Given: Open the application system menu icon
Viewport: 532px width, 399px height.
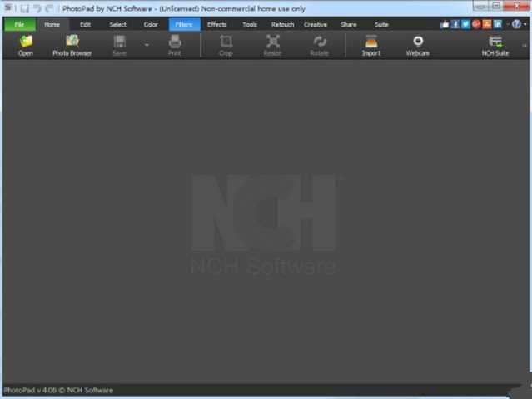Looking at the screenshot, I should coord(8,7).
